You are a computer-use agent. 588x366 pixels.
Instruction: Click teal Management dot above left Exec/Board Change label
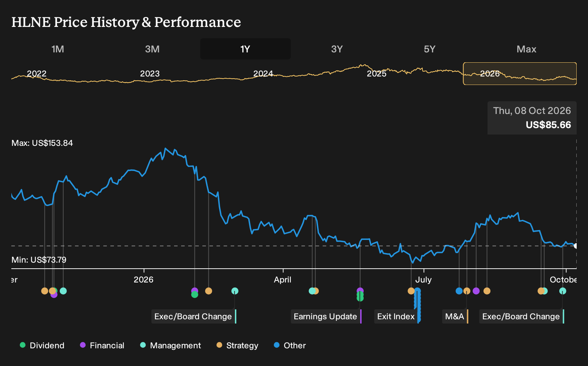pyautogui.click(x=235, y=291)
